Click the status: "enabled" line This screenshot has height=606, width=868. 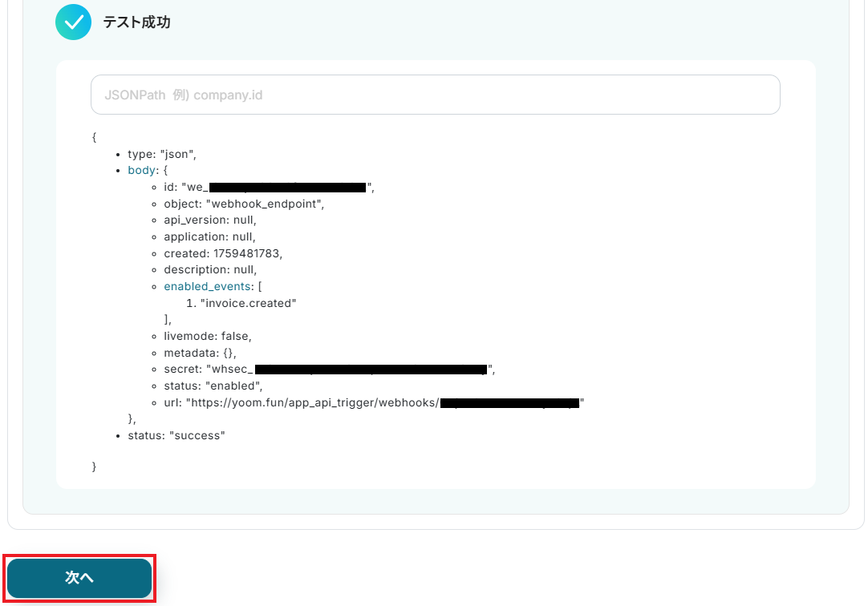pyautogui.click(x=213, y=386)
